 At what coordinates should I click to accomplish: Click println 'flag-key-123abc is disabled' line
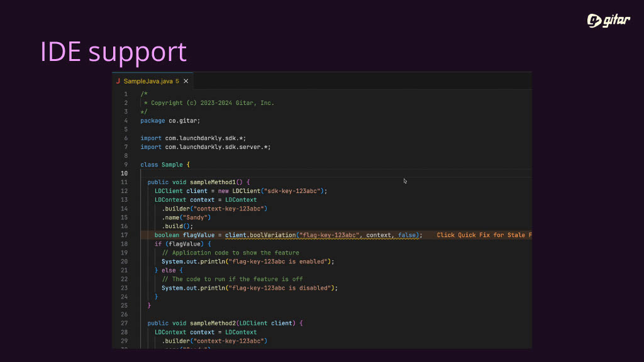tap(249, 288)
